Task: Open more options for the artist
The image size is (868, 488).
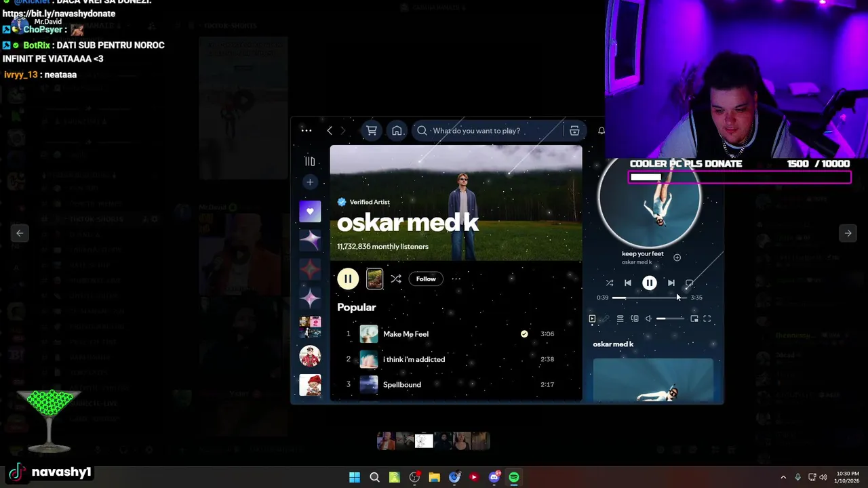Action: [x=456, y=279]
